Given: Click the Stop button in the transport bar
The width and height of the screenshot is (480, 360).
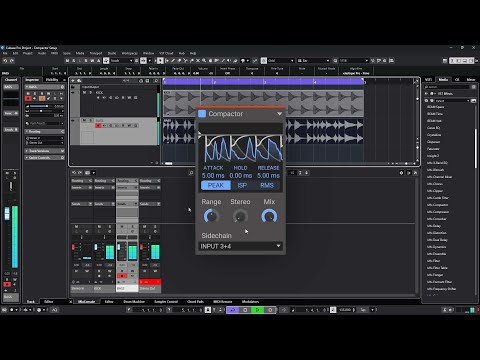Looking at the screenshot, I should pos(245,310).
